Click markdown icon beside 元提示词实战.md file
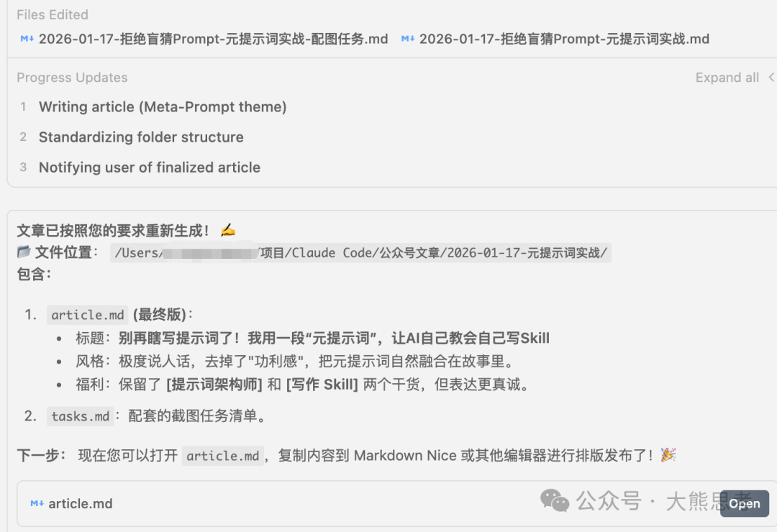Screen dimensions: 777x532 point(407,39)
